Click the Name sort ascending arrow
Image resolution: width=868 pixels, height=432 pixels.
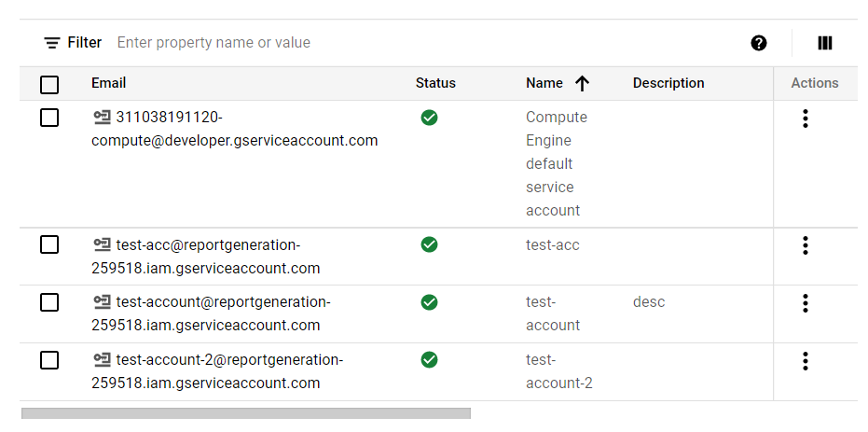click(583, 83)
